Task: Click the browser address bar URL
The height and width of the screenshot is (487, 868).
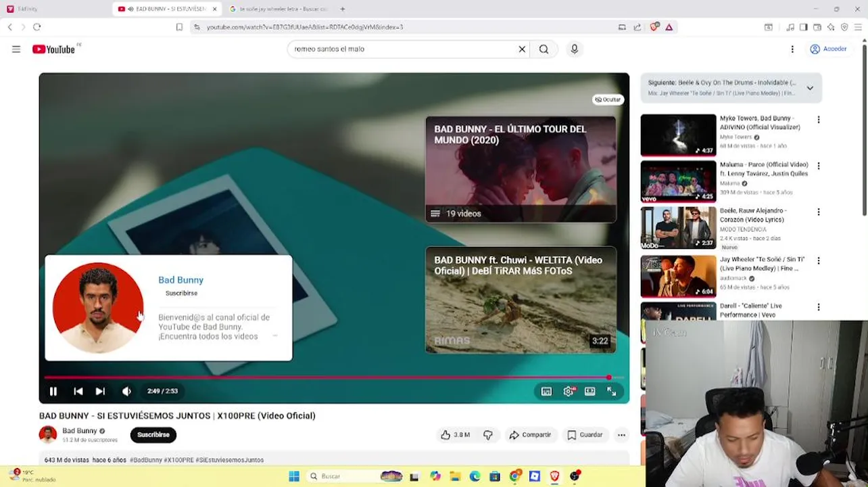Action: tap(305, 27)
